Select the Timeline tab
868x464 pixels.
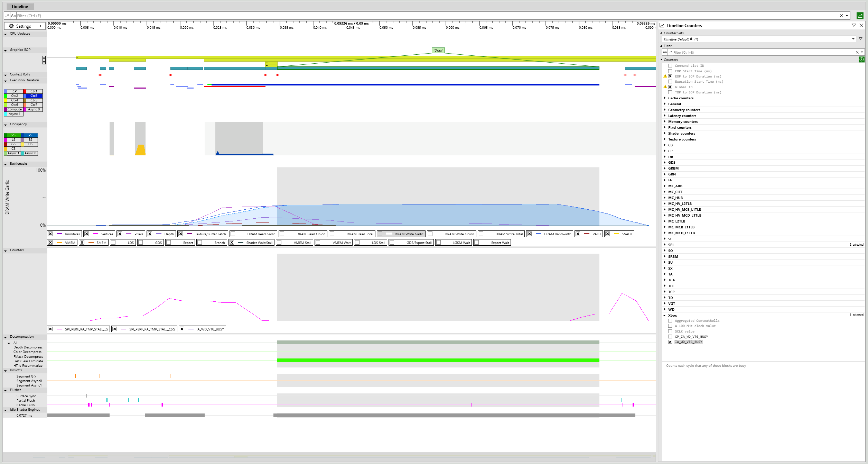(x=20, y=6)
